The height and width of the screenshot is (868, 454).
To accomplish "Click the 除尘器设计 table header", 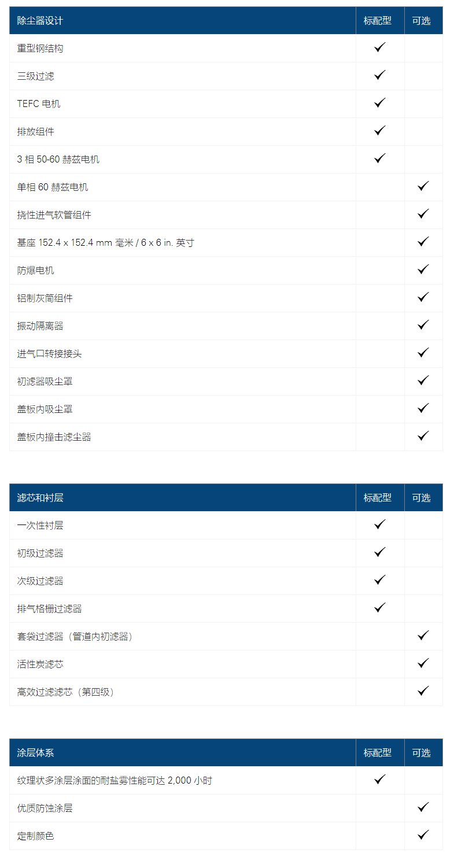I will [x=40, y=21].
